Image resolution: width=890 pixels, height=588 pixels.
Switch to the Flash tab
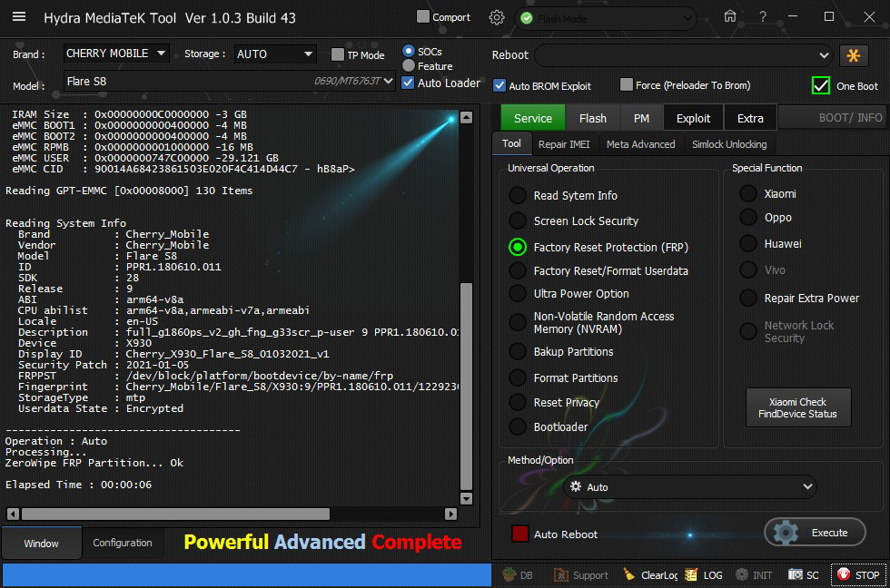click(x=593, y=119)
